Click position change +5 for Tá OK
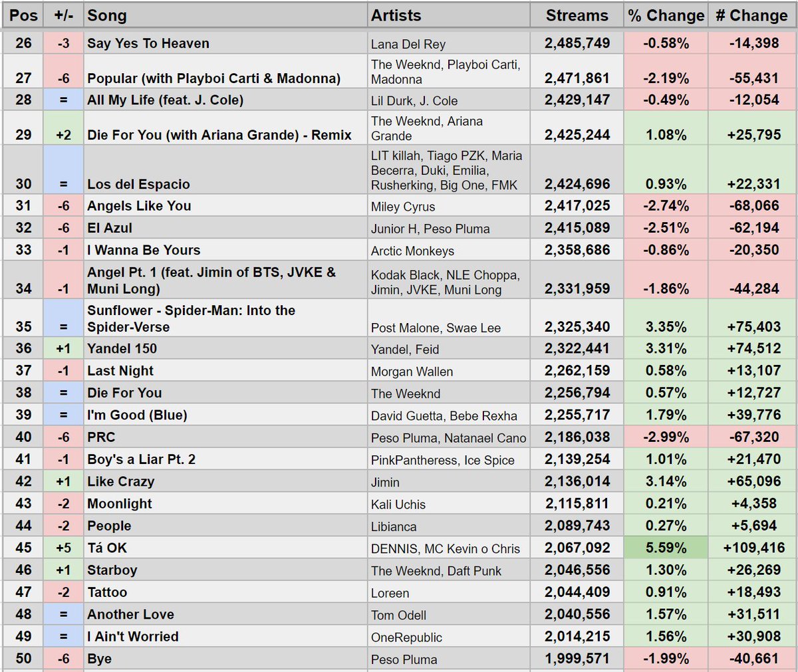 click(x=64, y=548)
